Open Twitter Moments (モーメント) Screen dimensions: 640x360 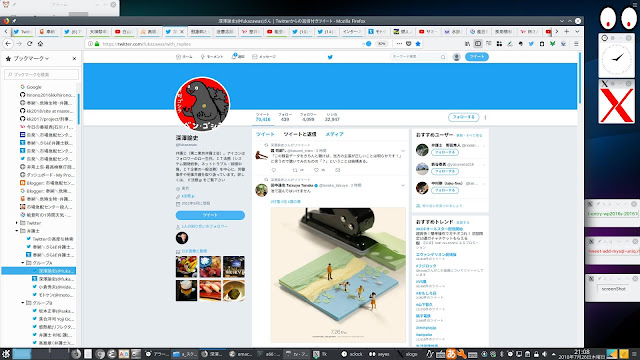pyautogui.click(x=212, y=57)
